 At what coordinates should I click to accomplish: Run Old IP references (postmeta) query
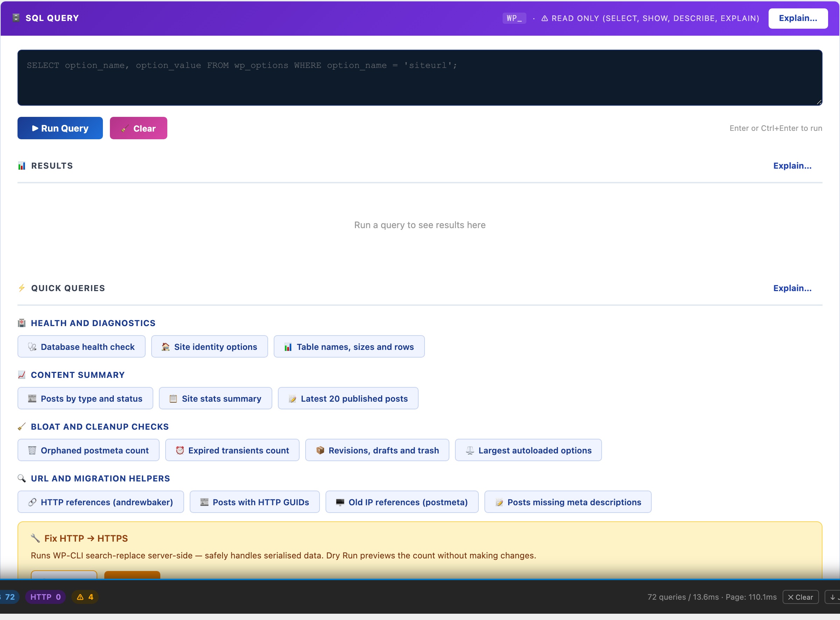[402, 502]
